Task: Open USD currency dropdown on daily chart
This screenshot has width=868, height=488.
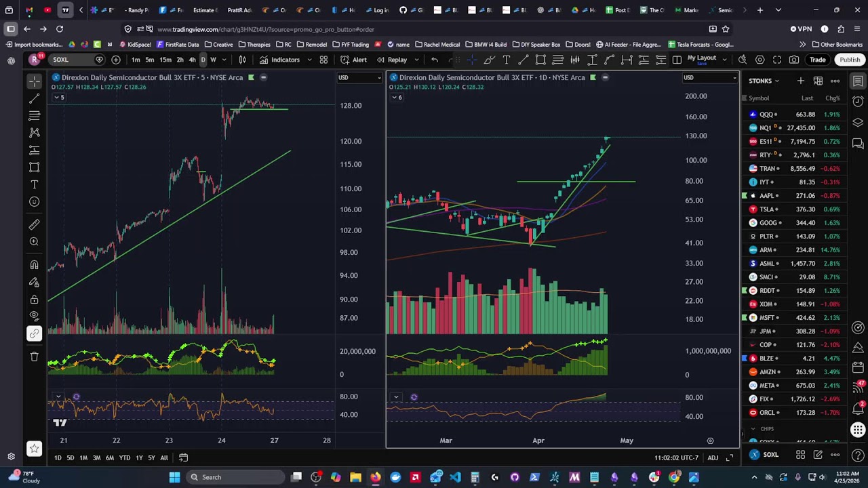Action: (x=709, y=78)
